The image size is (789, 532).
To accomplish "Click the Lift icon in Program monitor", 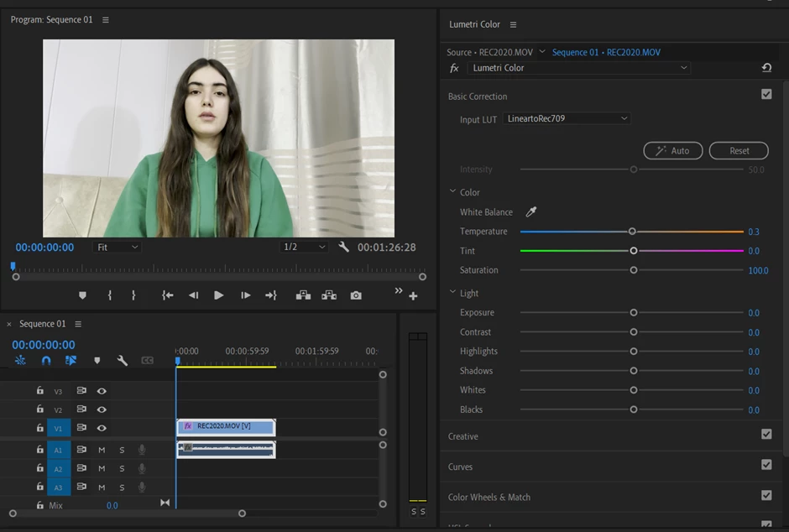I will 303,295.
